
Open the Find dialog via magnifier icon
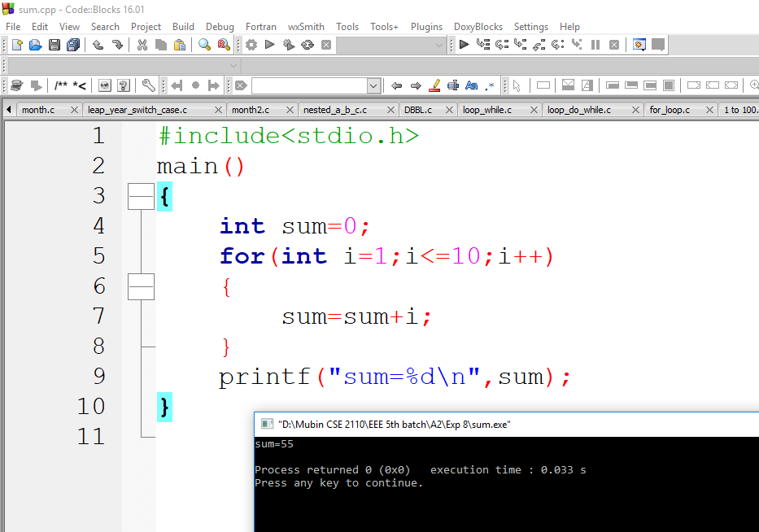click(x=206, y=45)
